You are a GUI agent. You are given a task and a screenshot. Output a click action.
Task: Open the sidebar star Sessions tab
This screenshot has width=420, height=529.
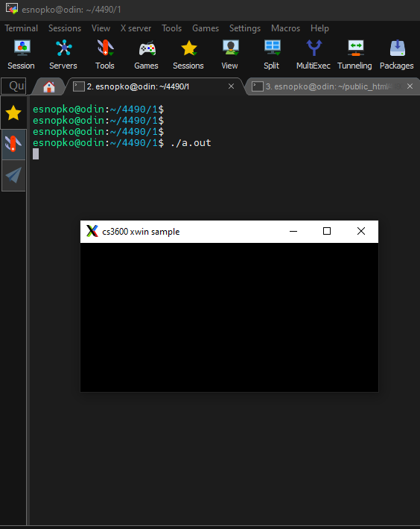13,113
